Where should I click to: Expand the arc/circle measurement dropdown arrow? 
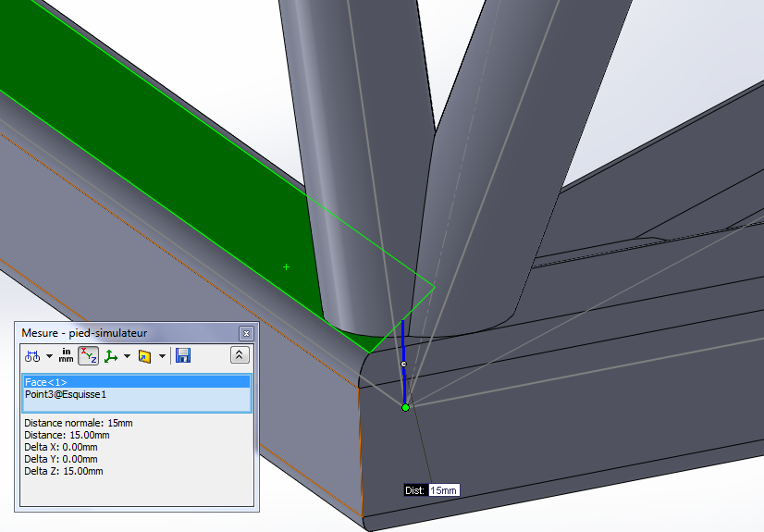point(49,356)
